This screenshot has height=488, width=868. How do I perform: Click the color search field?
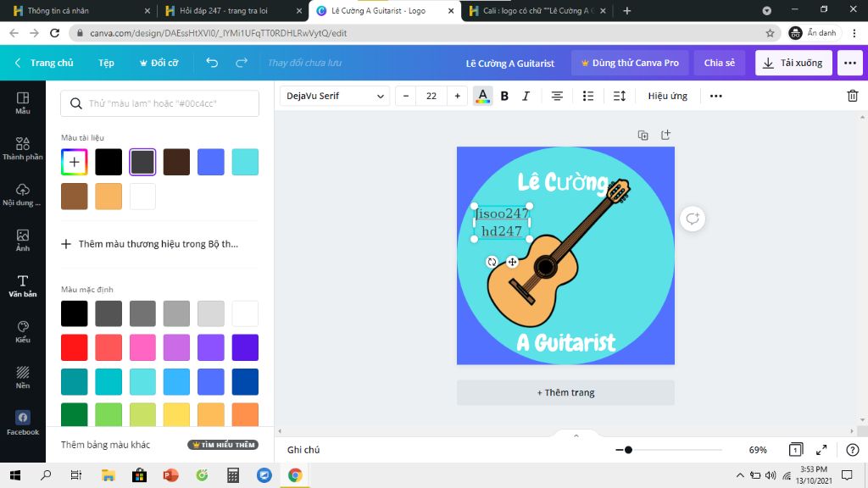(159, 103)
